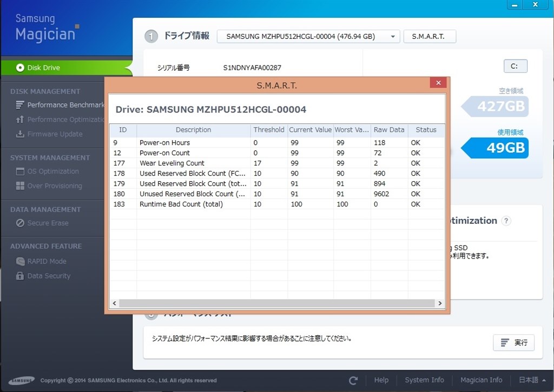Click the RAPID Mode icon
Screen dimensions: 554x392
coord(20,261)
